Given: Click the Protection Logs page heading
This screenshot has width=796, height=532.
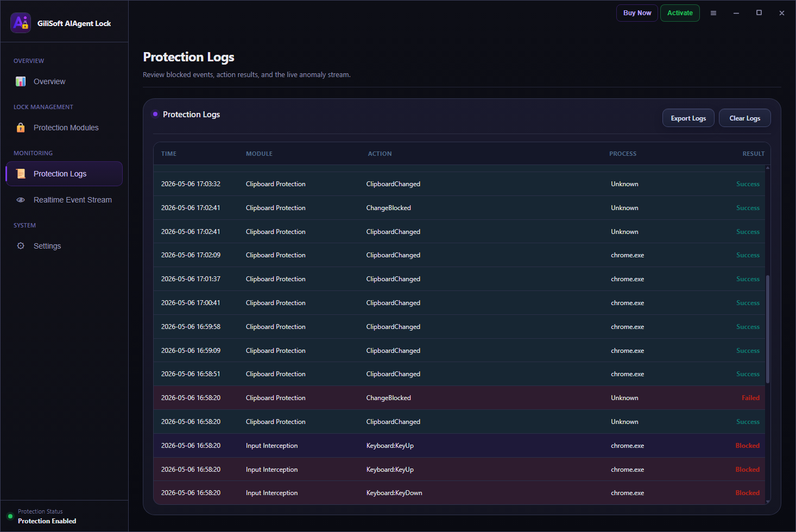Looking at the screenshot, I should click(x=188, y=57).
